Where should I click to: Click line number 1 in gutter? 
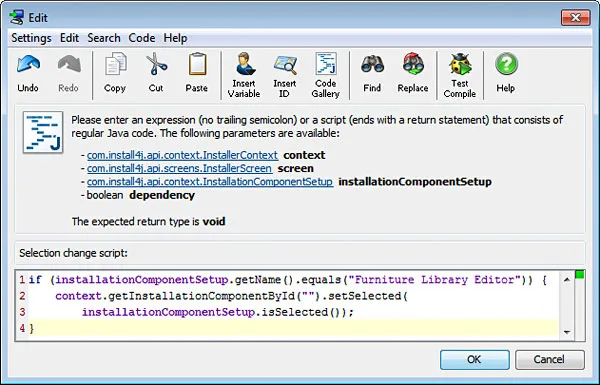22,280
